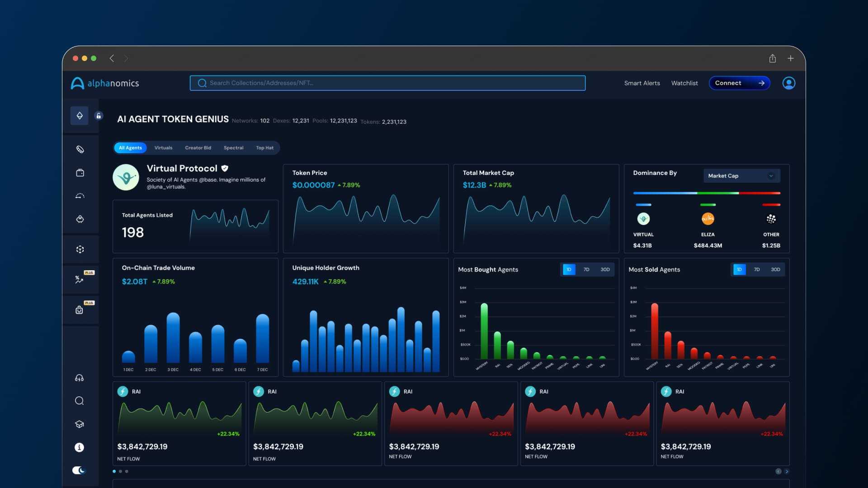
Task: Go to first carousel page dot
Action: (x=114, y=471)
